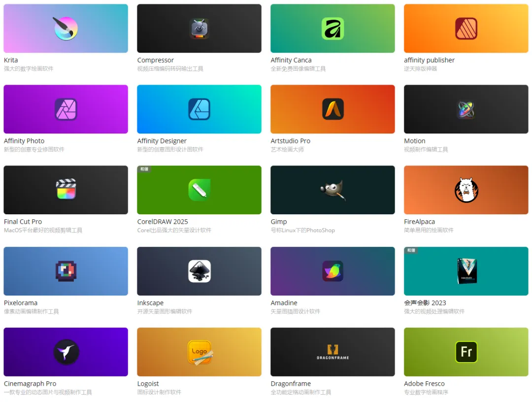Click description 图标设计制作软件
This screenshot has width=532, height=402.
pyautogui.click(x=159, y=392)
